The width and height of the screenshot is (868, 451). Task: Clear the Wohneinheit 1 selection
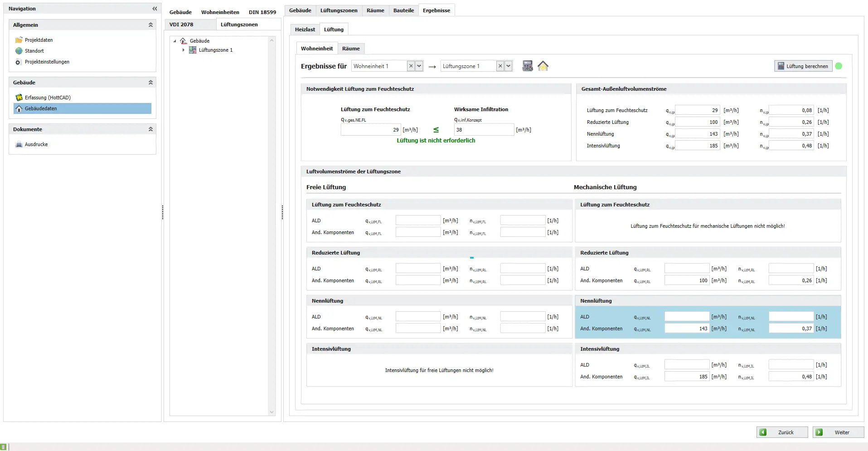coord(411,66)
